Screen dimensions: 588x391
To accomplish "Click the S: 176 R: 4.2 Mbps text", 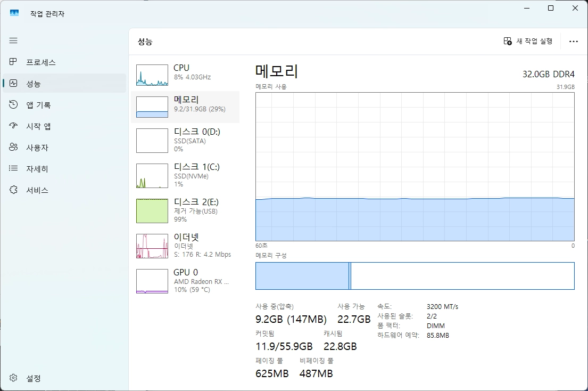I will tap(203, 255).
